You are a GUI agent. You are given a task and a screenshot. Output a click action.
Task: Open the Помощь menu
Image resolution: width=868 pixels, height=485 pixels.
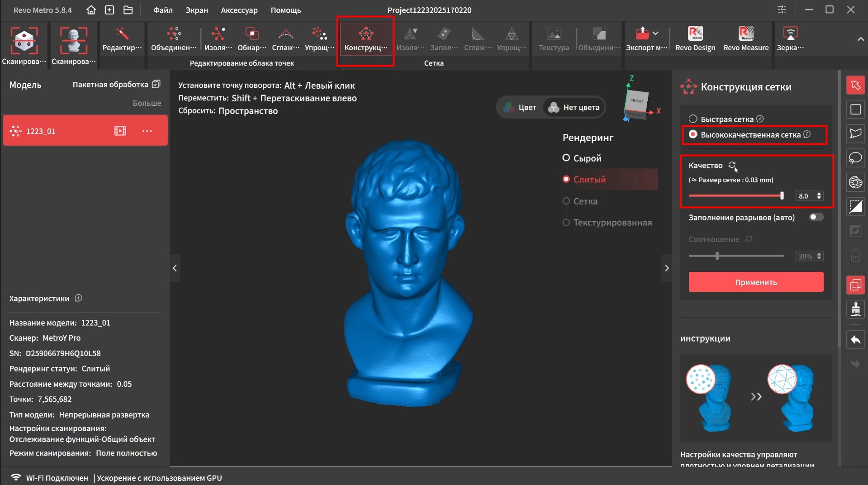click(286, 10)
